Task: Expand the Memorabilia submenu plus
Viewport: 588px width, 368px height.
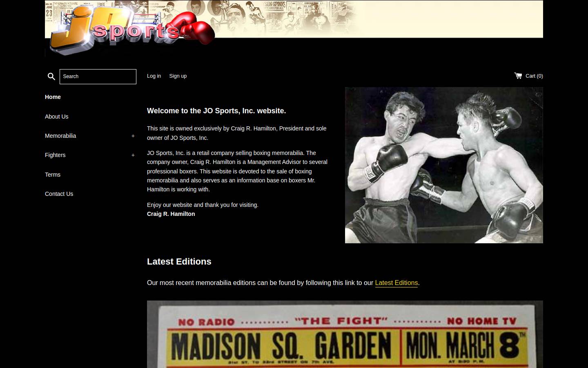Action: click(x=133, y=136)
